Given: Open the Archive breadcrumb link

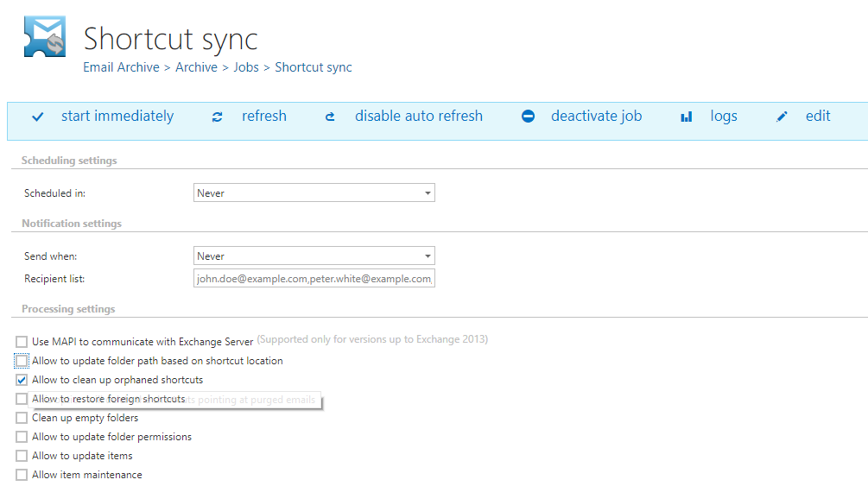Looking at the screenshot, I should coord(196,67).
